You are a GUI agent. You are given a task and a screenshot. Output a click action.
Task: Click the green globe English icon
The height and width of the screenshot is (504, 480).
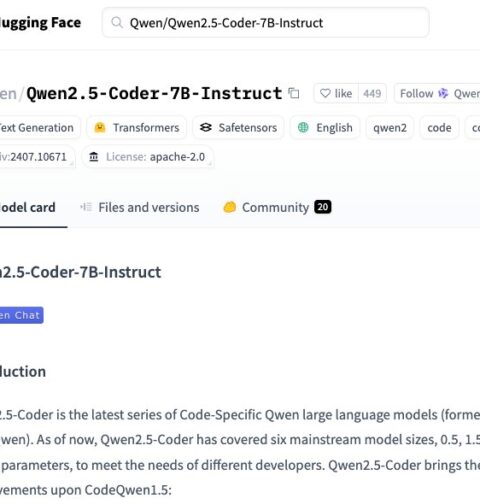(303, 127)
